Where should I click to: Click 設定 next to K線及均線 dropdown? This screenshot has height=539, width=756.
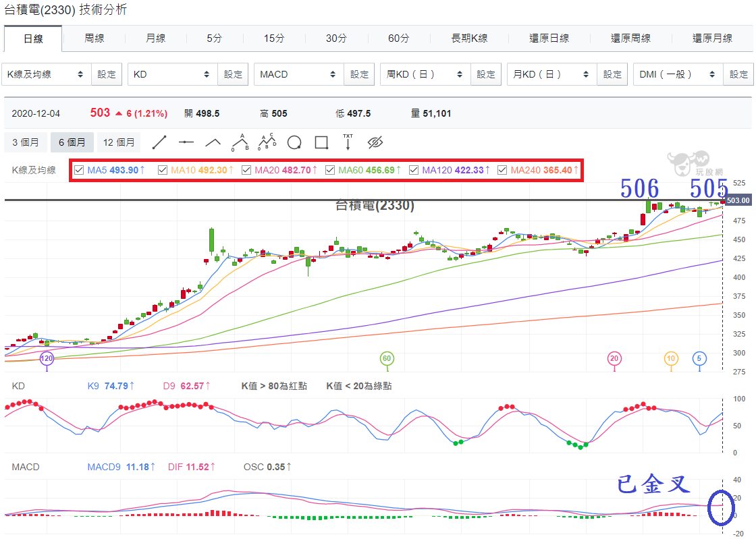107,74
